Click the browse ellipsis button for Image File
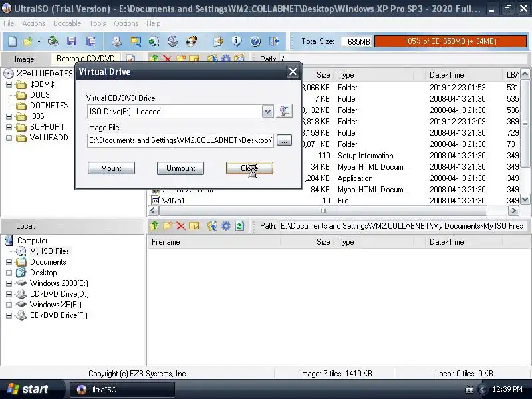The height and width of the screenshot is (399, 532). [x=285, y=140]
